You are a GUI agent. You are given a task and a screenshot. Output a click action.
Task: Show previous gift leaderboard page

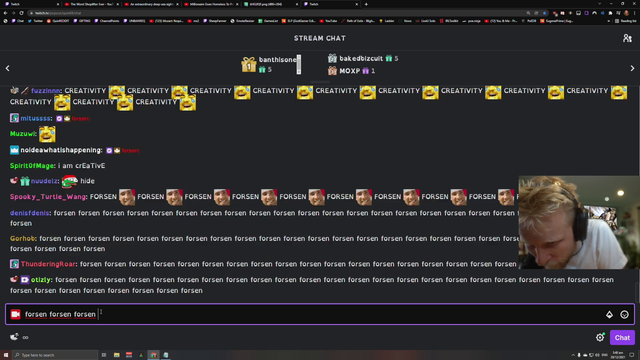click(x=7, y=68)
